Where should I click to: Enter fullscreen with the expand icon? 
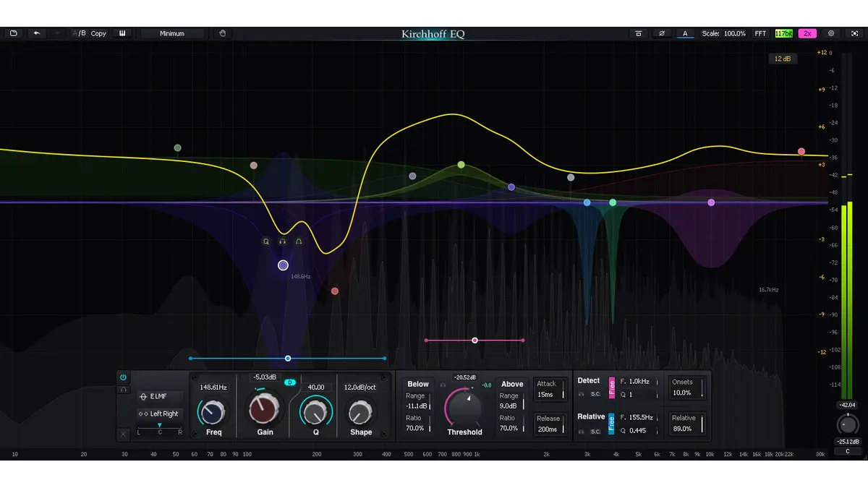tap(854, 33)
